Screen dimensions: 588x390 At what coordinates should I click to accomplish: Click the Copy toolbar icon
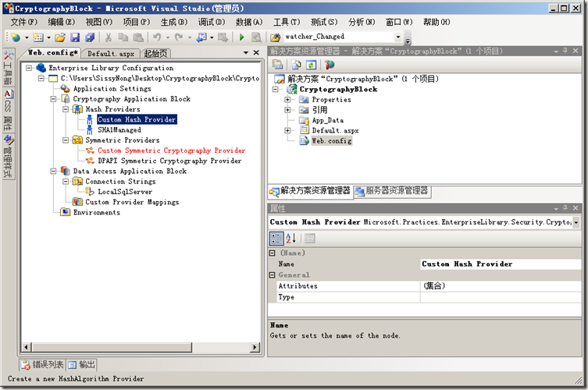[x=123, y=37]
